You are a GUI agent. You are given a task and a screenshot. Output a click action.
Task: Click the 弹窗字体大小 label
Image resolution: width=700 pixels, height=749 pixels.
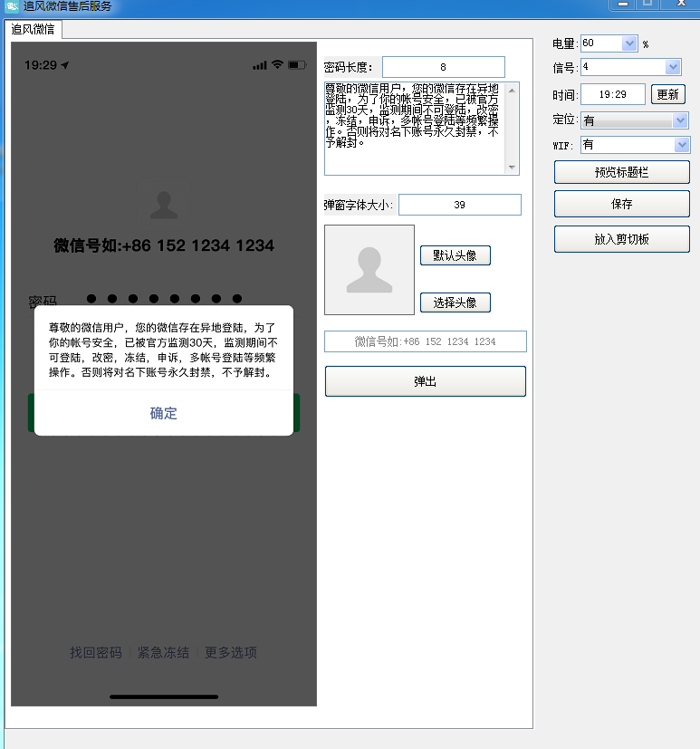(x=359, y=205)
